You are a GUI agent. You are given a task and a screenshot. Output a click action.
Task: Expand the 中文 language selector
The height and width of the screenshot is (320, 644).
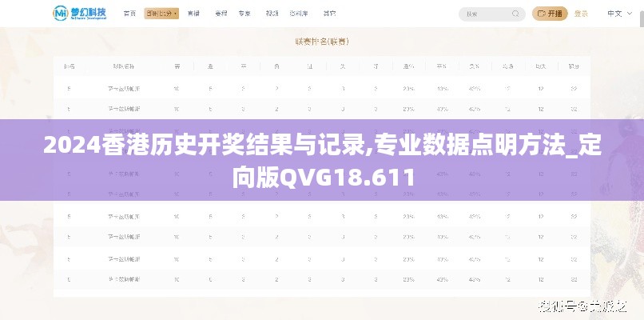click(620, 14)
